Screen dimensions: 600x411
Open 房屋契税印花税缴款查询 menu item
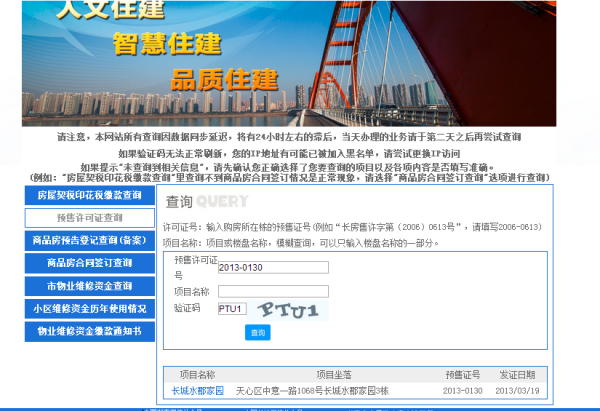pyautogui.click(x=90, y=194)
